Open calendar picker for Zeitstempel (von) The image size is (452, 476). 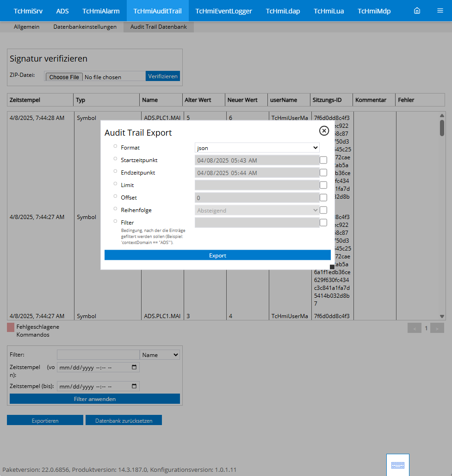coord(134,367)
